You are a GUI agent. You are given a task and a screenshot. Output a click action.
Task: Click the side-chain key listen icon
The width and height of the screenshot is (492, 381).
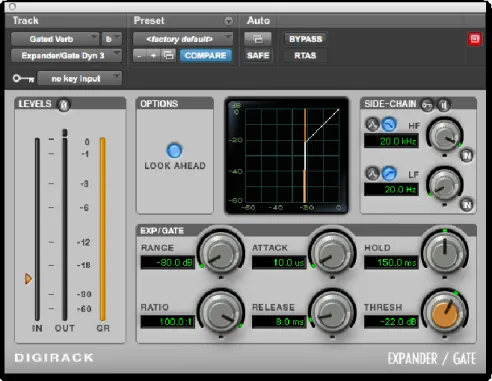point(427,105)
